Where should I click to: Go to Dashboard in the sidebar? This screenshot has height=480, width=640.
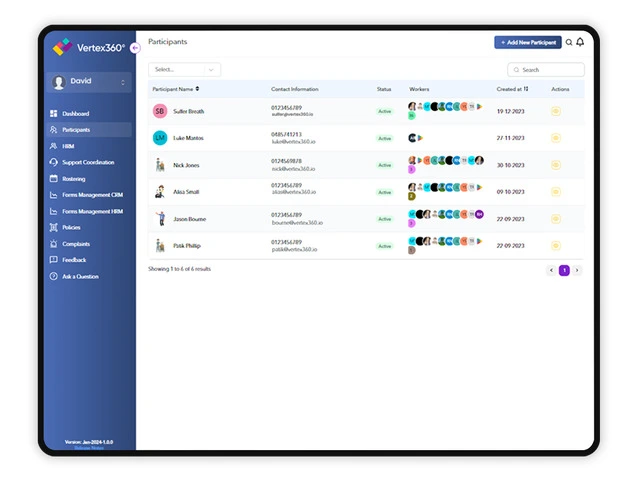coord(75,114)
